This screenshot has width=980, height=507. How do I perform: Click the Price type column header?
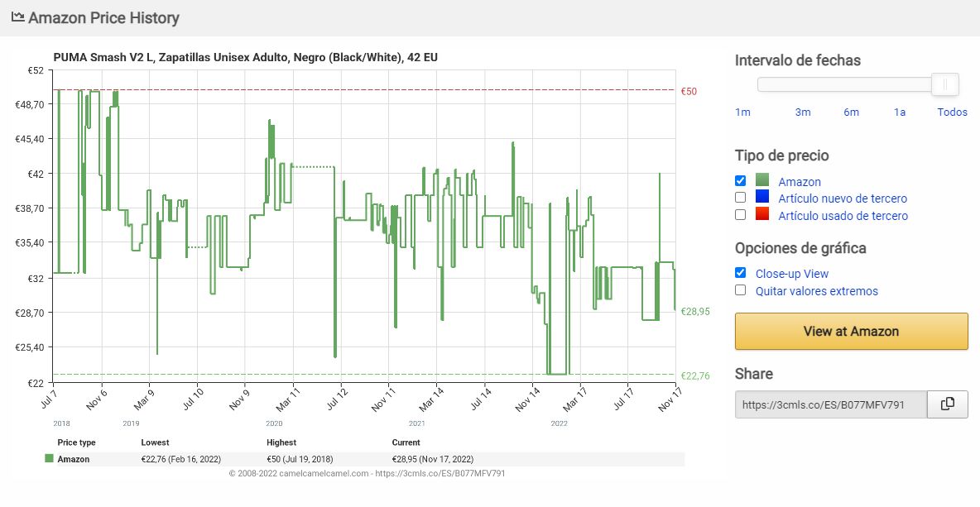76,442
